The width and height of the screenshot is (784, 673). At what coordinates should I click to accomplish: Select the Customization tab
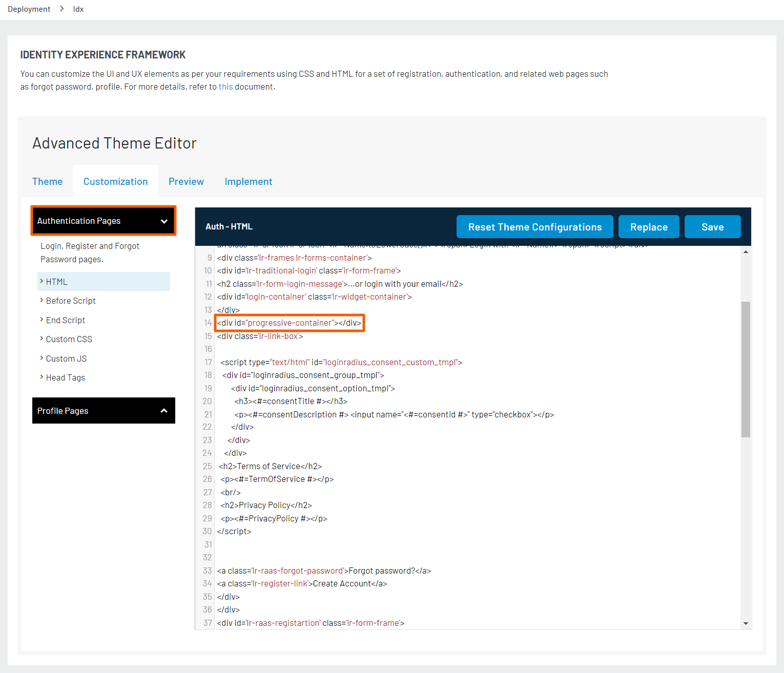pos(115,181)
